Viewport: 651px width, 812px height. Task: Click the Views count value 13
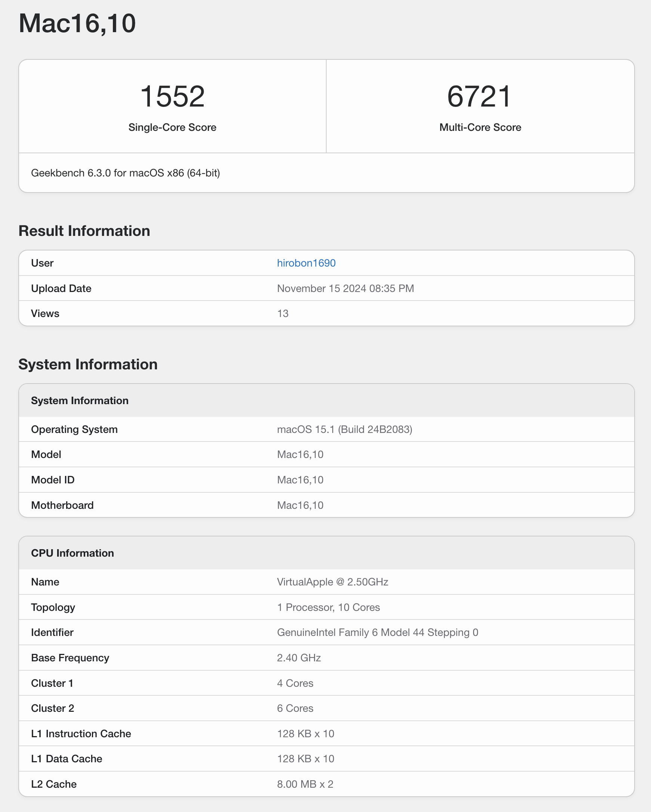tap(283, 313)
